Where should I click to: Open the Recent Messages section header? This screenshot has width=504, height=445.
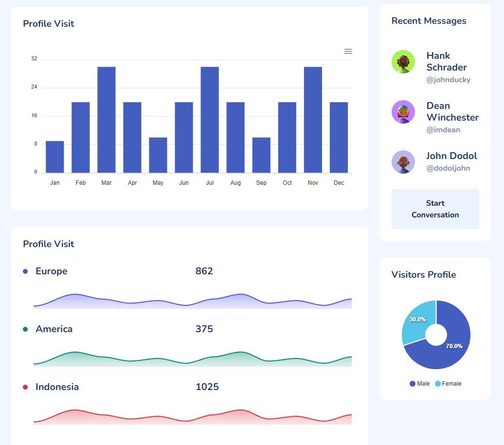pyautogui.click(x=429, y=20)
